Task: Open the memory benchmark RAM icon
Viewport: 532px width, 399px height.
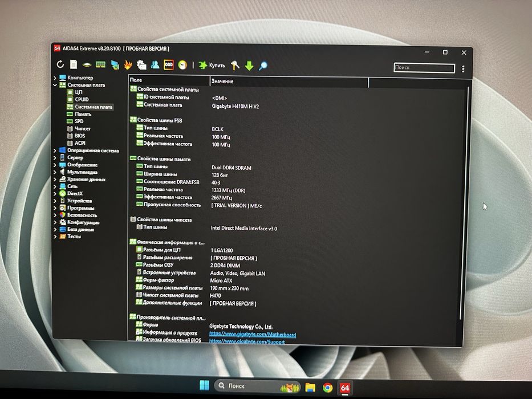Action: coord(100,64)
